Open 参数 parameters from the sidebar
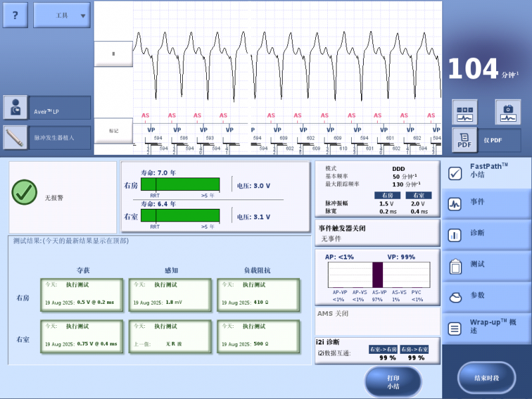Viewport: 532px width, 399px height. tap(486, 297)
